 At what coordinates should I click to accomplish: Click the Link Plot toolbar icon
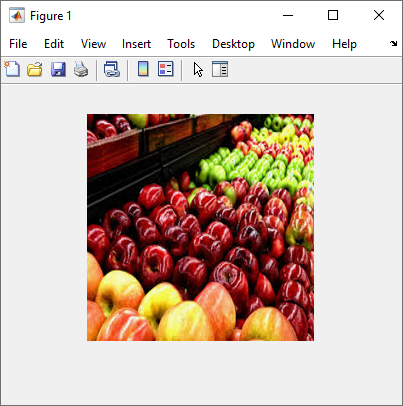(112, 69)
